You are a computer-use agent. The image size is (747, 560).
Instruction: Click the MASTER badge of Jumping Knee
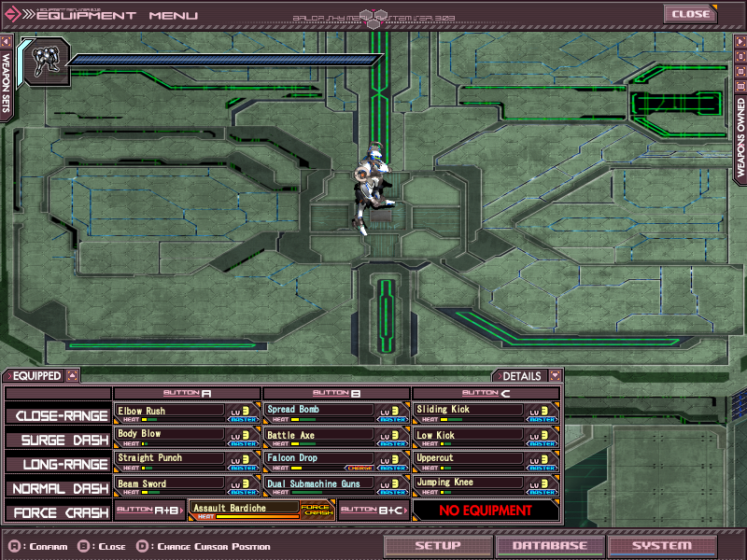[543, 493]
